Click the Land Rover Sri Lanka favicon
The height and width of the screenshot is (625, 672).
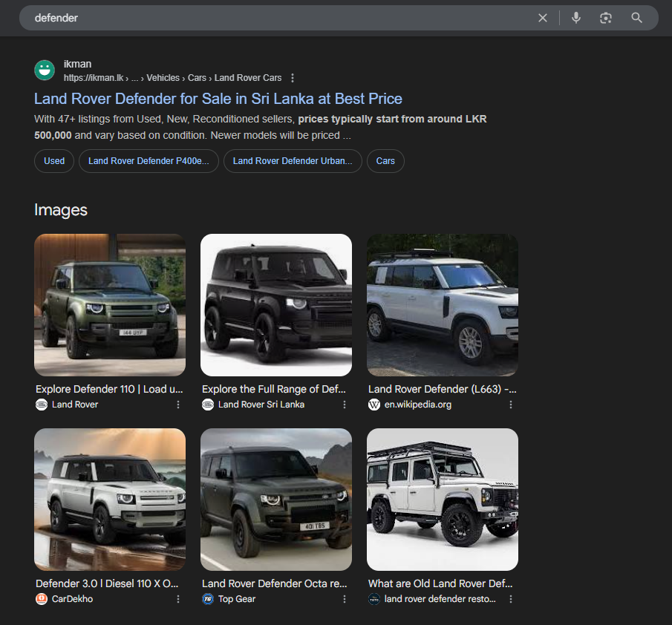(208, 405)
